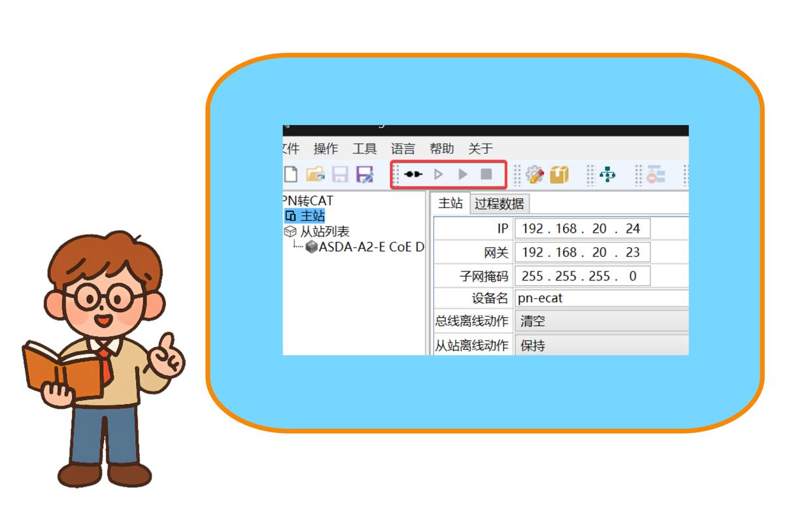Viewport: 812px width, 516px height.
Task: Click the Save As disk-with-pencil icon
Action: [x=365, y=175]
